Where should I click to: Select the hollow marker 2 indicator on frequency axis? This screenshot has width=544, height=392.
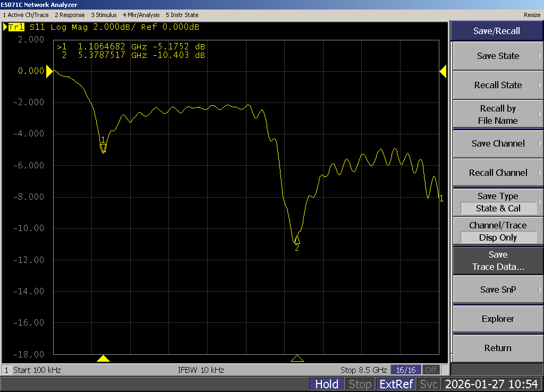[x=297, y=359]
